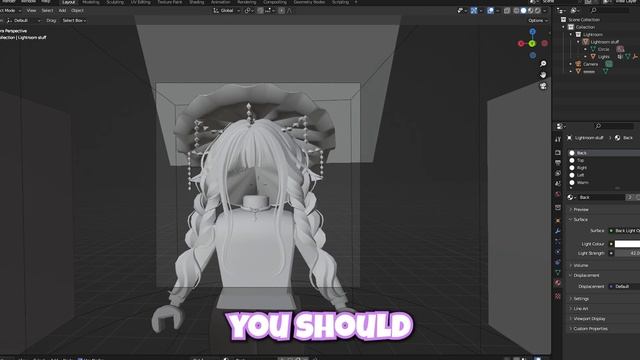Click the zoom magnifier icon in viewport

point(543,64)
